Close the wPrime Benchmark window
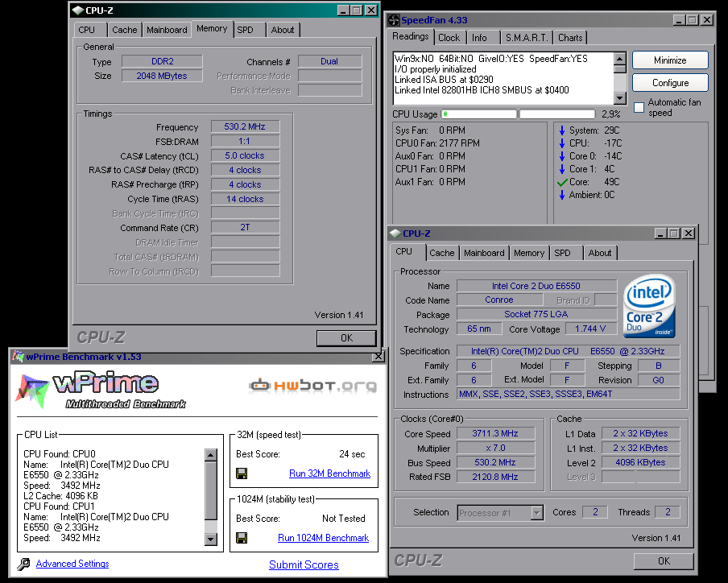The height and width of the screenshot is (583, 728). click(x=378, y=357)
